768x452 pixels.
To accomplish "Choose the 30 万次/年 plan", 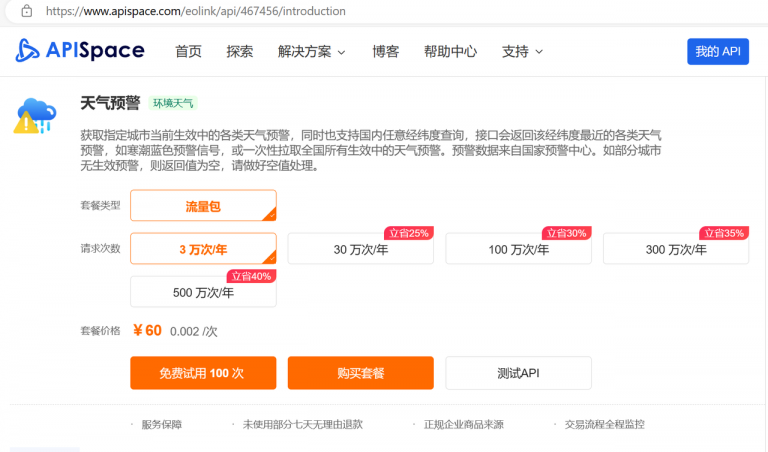I will pos(360,250).
